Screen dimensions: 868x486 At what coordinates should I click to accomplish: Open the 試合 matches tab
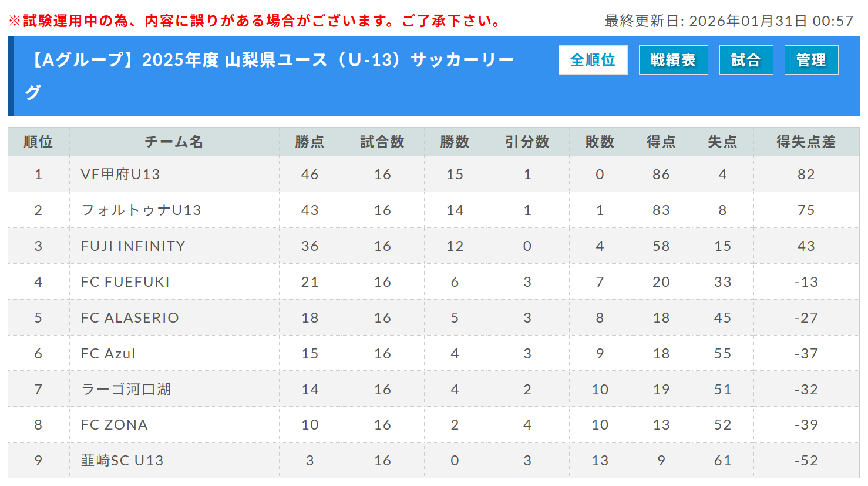click(x=746, y=60)
